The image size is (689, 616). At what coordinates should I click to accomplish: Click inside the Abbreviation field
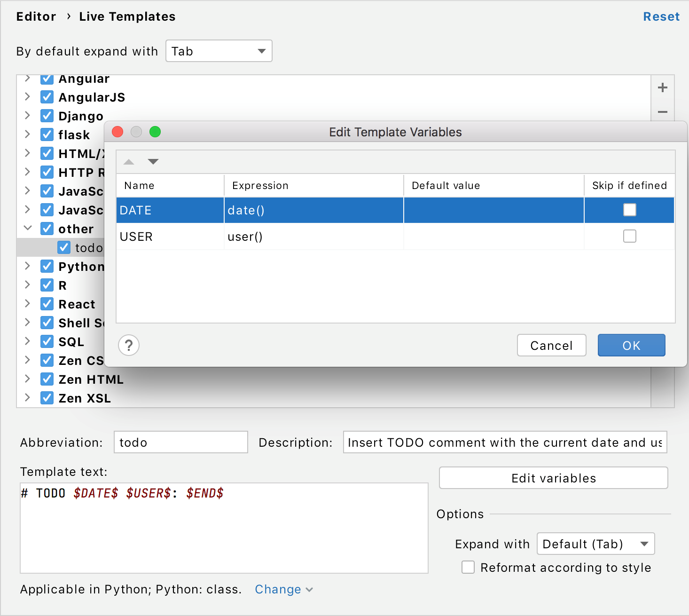coord(180,442)
